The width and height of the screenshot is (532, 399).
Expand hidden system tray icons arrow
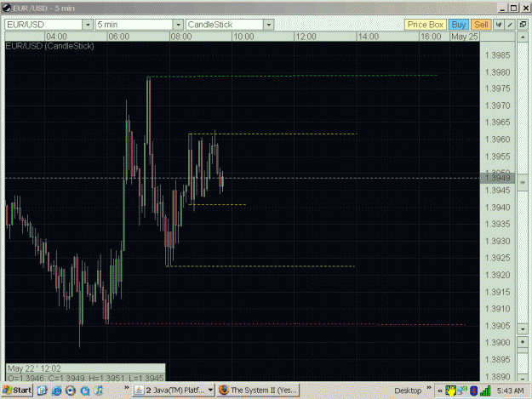tap(440, 390)
